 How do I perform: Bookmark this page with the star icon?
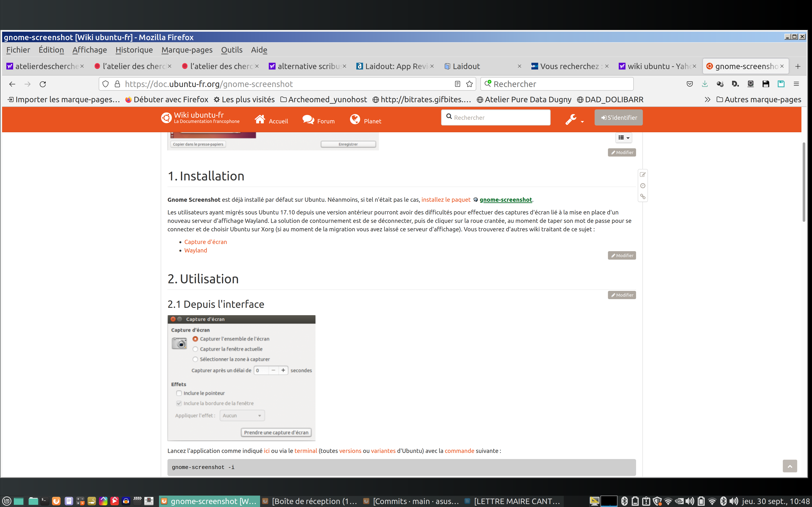click(x=469, y=84)
